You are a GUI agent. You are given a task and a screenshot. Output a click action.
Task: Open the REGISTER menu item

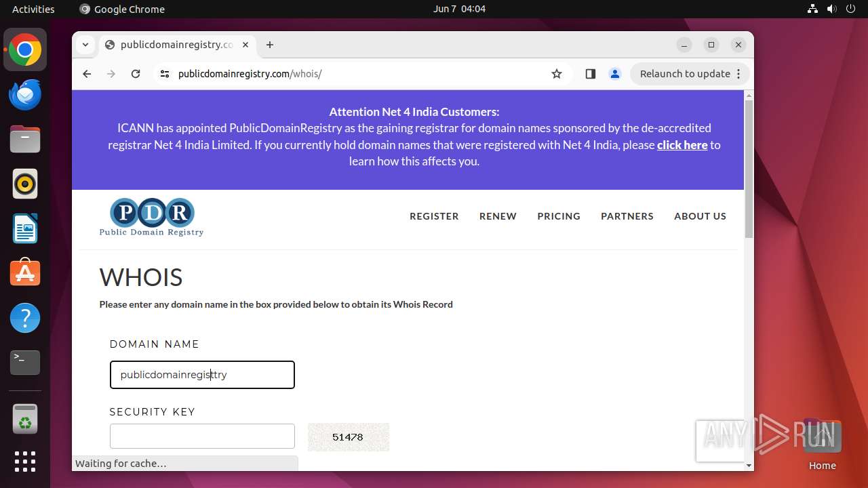[434, 216]
